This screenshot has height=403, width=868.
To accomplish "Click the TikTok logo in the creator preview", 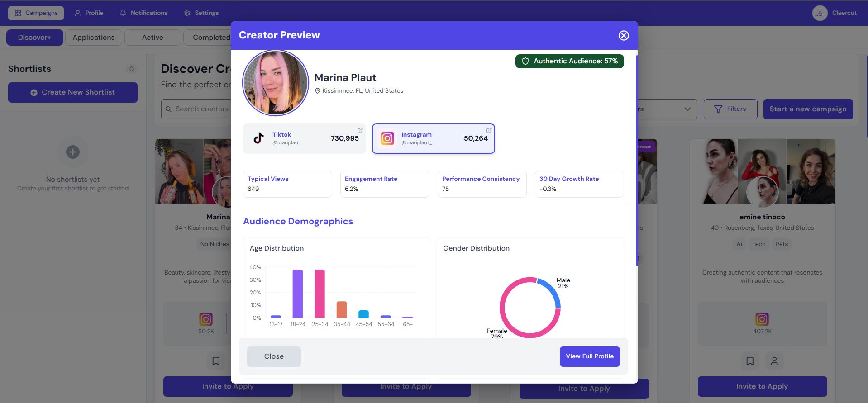I will tap(258, 138).
